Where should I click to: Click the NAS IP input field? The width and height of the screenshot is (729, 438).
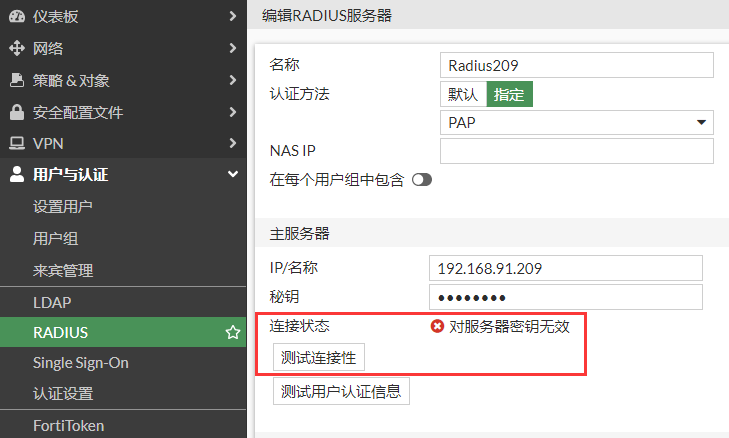coord(576,151)
